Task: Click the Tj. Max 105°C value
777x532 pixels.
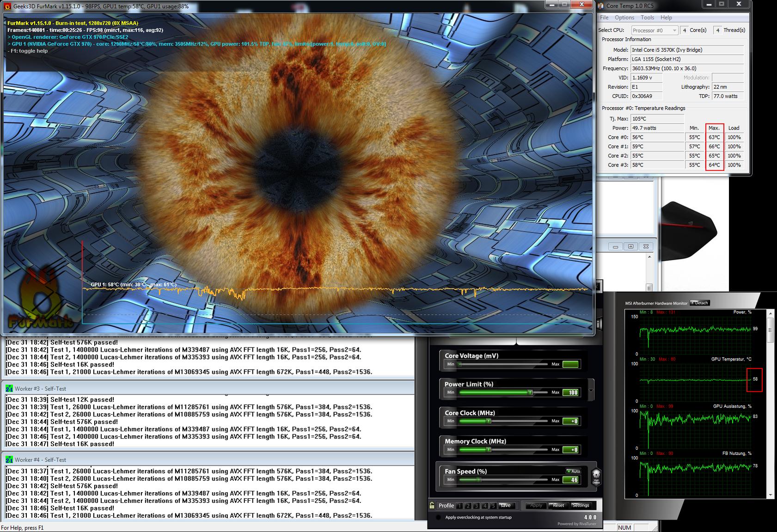Action: (657, 119)
